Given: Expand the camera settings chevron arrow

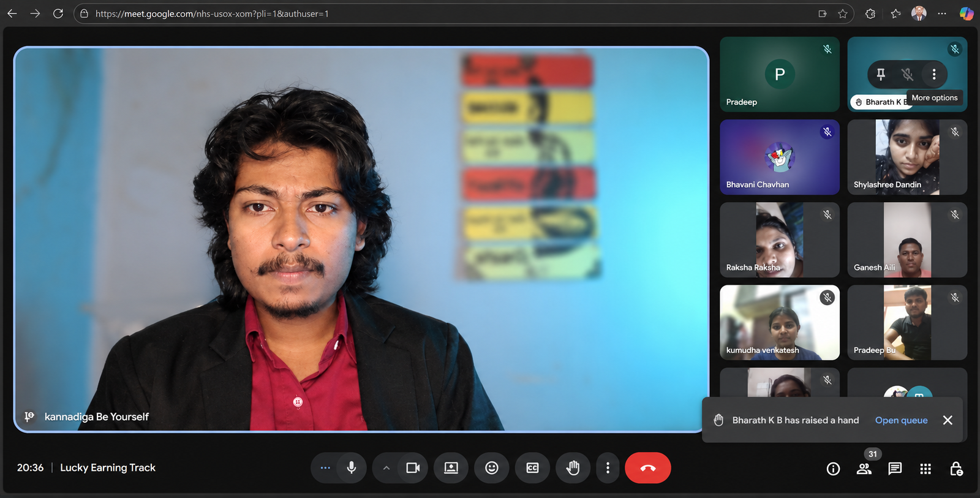Looking at the screenshot, I should tap(386, 468).
